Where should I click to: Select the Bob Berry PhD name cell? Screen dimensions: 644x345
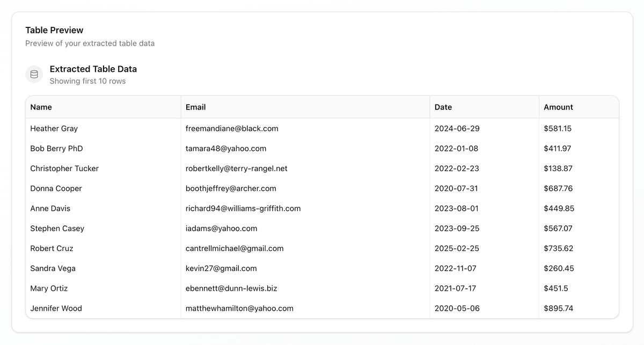[56, 148]
